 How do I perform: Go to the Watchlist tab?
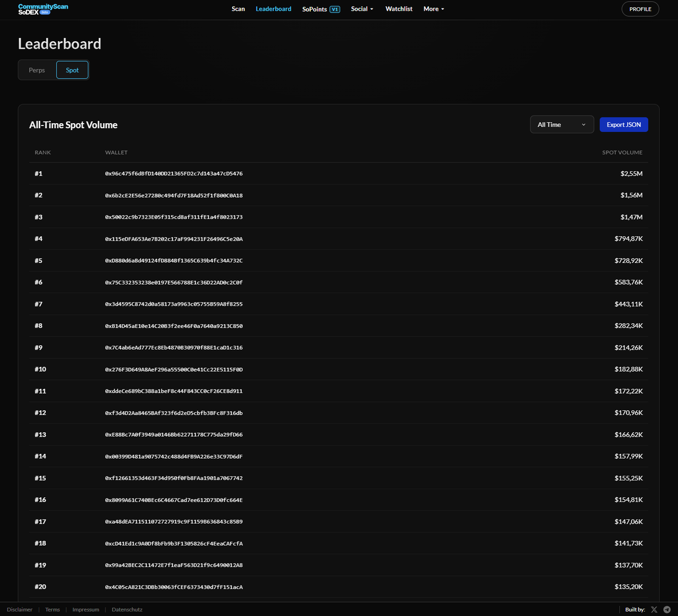tap(398, 9)
